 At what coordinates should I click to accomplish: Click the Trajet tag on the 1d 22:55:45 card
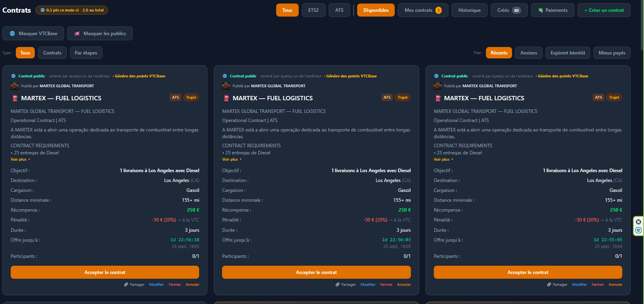(x=614, y=98)
